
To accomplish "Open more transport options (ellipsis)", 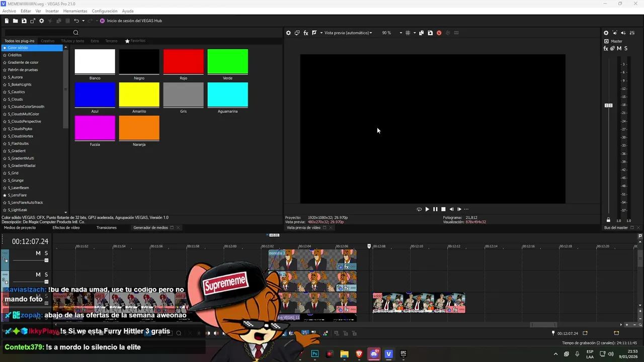I will pyautogui.click(x=466, y=209).
